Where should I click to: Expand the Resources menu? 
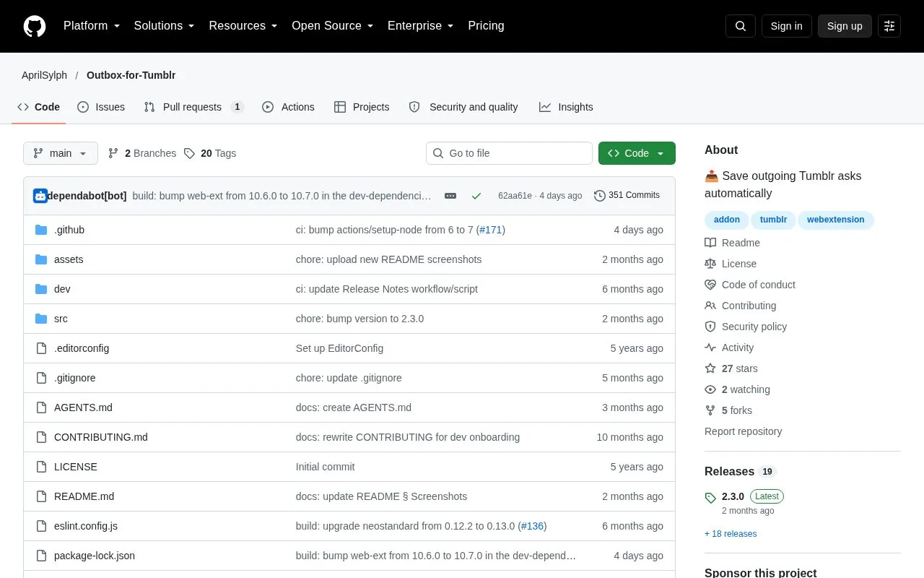click(x=243, y=26)
